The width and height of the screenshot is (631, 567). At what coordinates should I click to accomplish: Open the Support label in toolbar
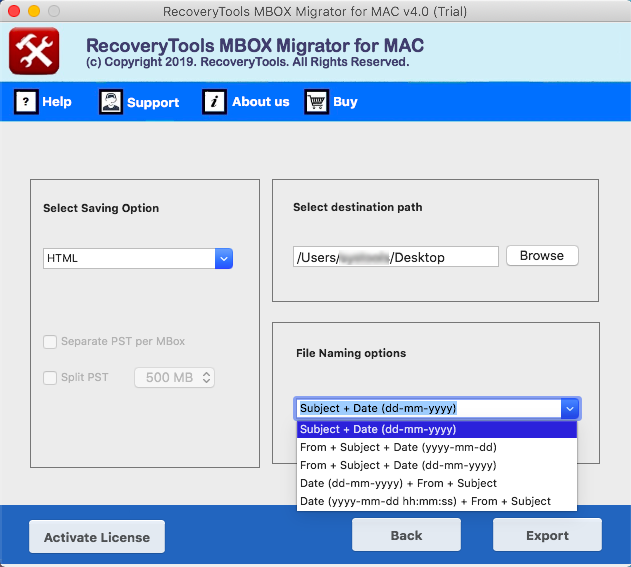[153, 103]
